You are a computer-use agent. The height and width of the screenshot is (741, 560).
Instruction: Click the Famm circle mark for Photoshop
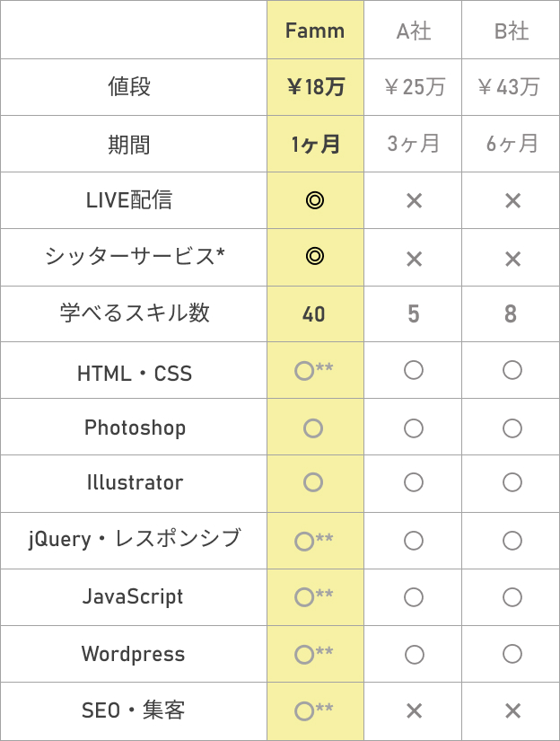(x=313, y=428)
